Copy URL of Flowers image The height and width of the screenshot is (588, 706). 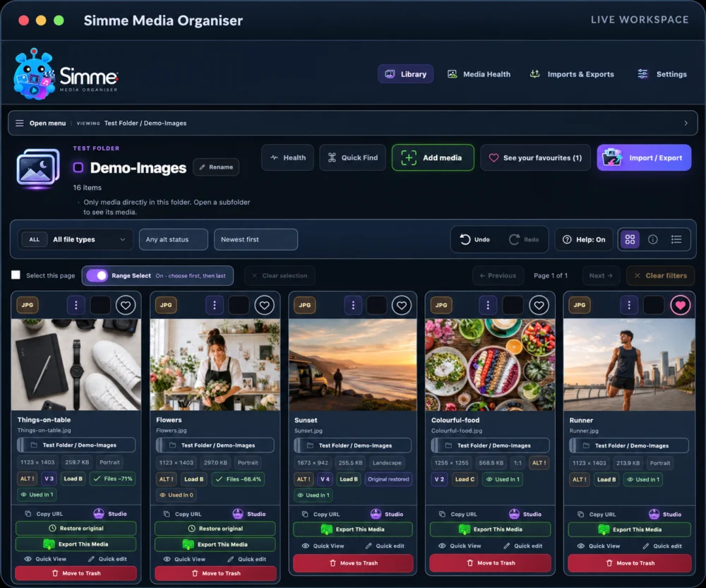(x=182, y=514)
